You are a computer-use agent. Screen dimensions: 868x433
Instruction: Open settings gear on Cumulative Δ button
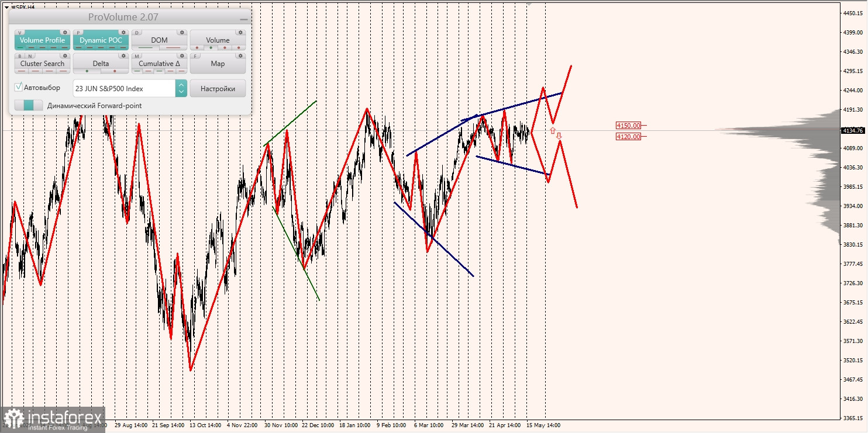click(x=182, y=56)
